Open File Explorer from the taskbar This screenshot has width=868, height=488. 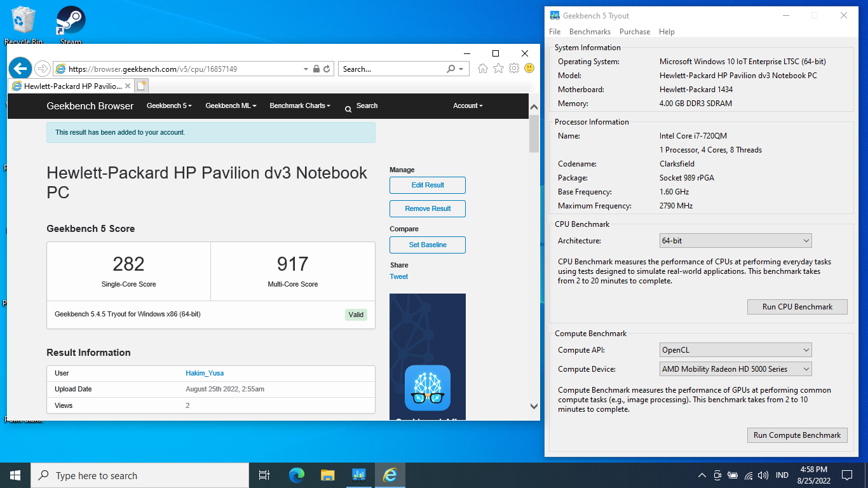pyautogui.click(x=327, y=475)
